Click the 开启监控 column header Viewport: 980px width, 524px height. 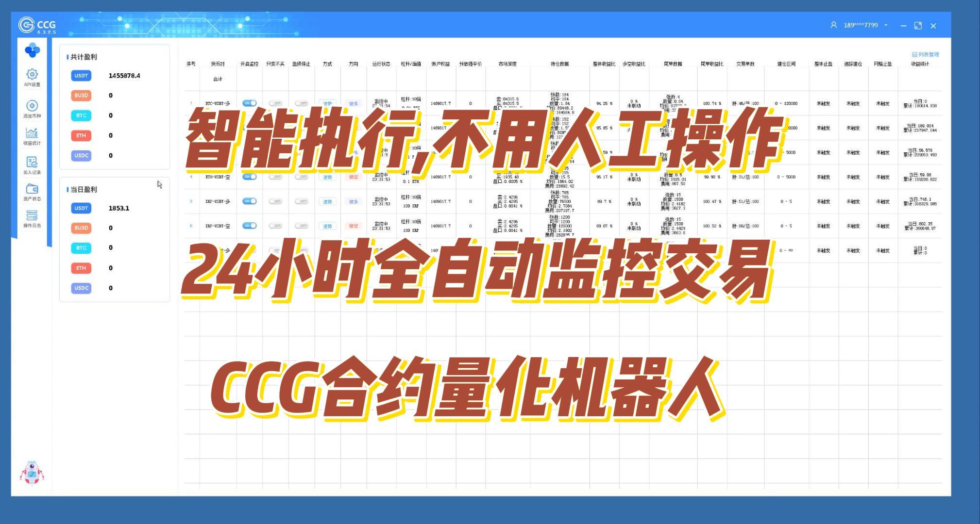[x=249, y=64]
